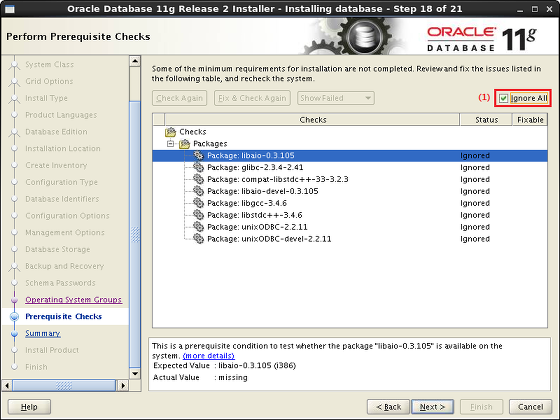This screenshot has height=420, width=560.
Task: Go to Operating System Groups step
Action: pos(73,300)
